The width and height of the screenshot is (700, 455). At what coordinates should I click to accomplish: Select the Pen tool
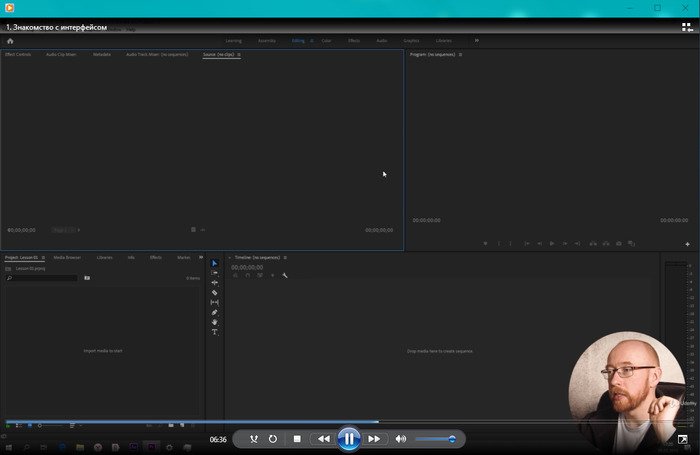(214, 312)
